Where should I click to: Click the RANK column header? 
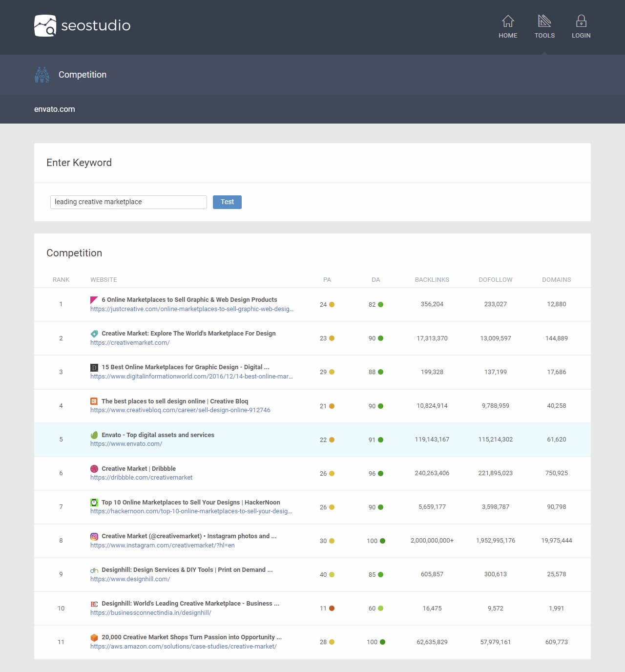(x=61, y=280)
